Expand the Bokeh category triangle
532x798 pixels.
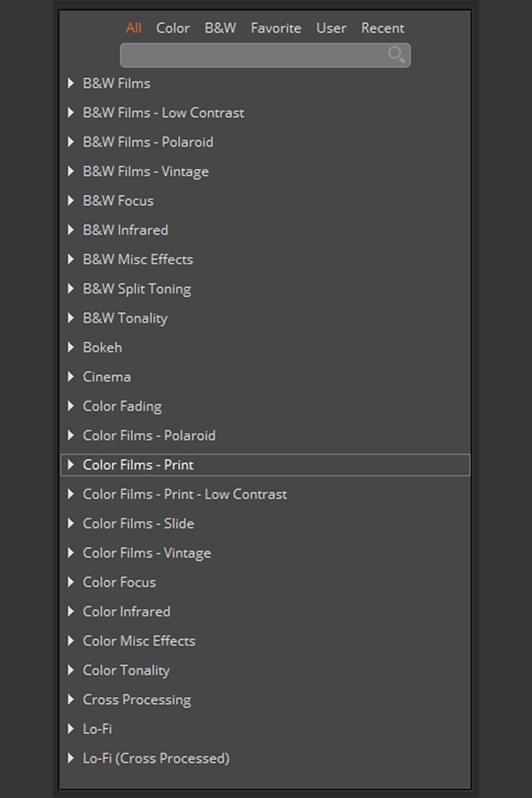(x=71, y=347)
